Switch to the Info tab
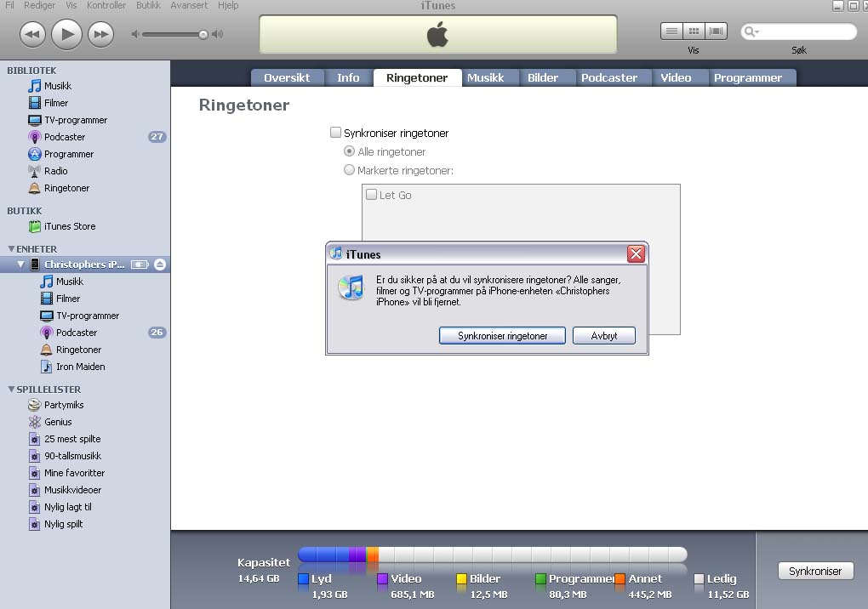This screenshot has width=868, height=609. 348,78
